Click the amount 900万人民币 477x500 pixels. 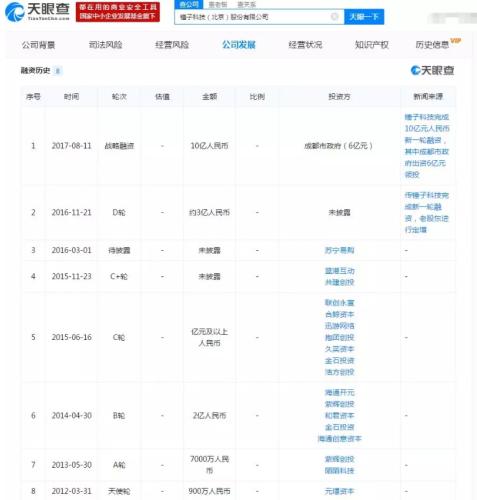coord(209,491)
